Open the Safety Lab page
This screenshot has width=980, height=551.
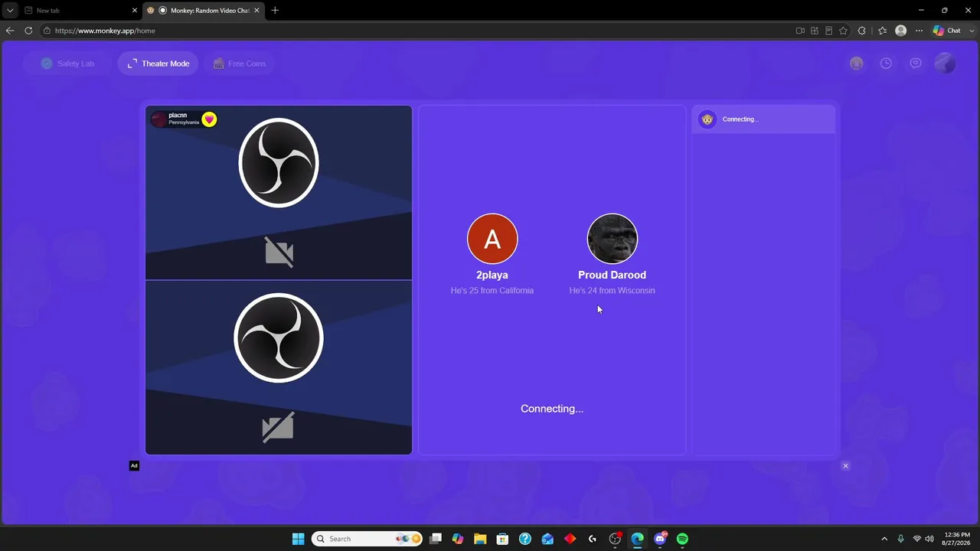pyautogui.click(x=67, y=64)
